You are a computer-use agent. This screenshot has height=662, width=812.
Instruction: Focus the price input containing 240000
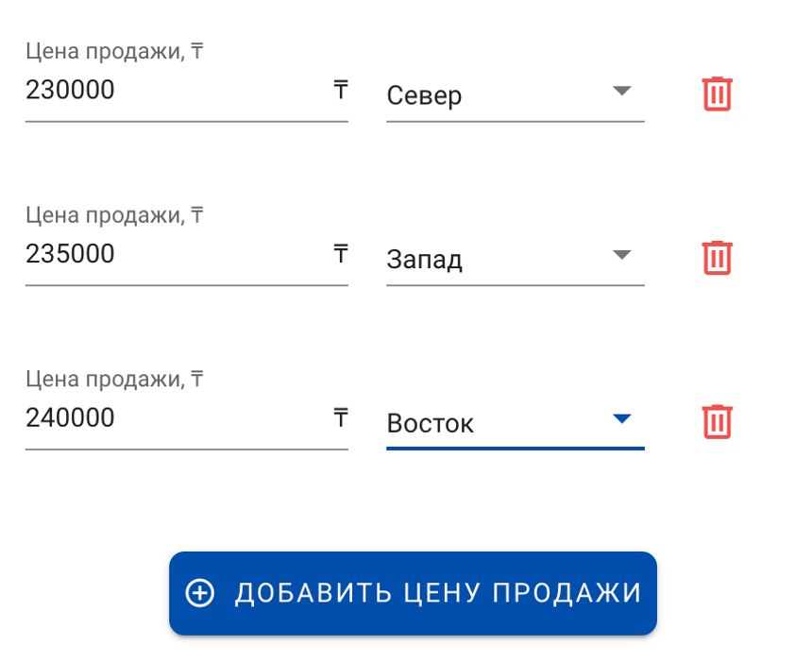[170, 417]
